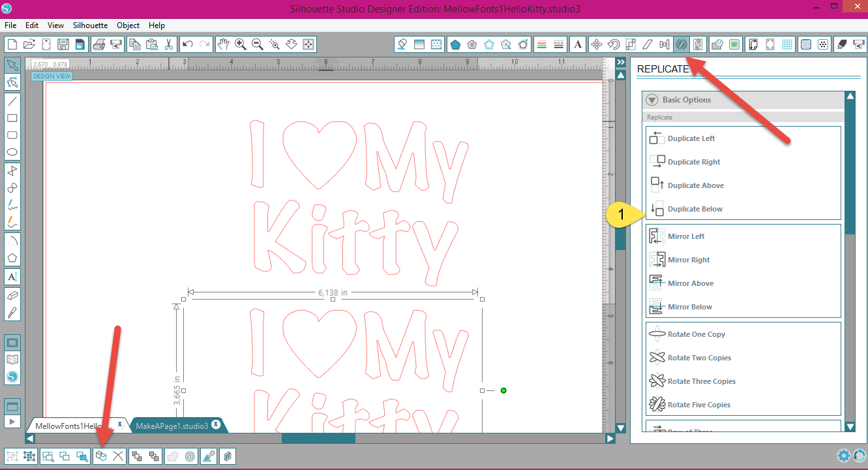Image resolution: width=868 pixels, height=470 pixels.
Task: Switch to MakeAPage1.studio3 tab
Action: 172,426
